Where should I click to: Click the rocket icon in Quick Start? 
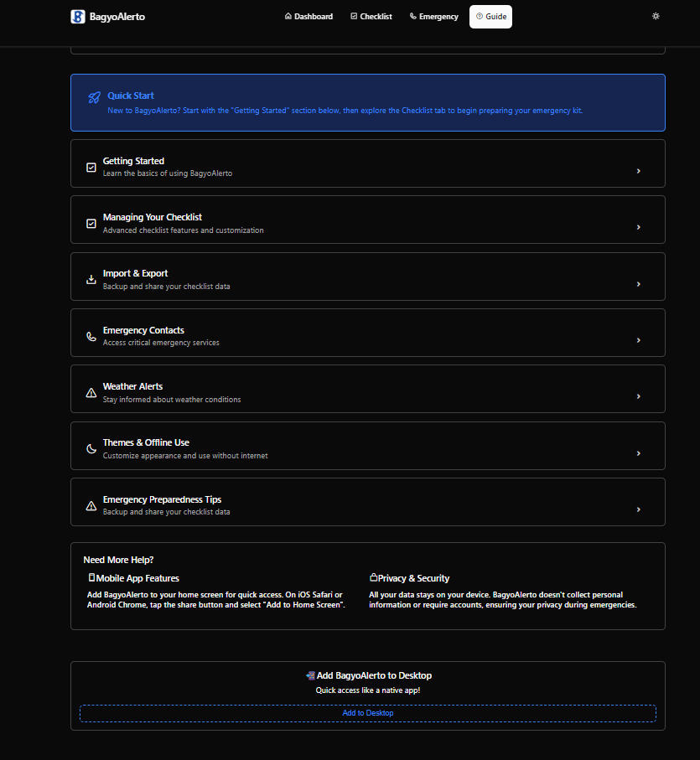tap(94, 97)
